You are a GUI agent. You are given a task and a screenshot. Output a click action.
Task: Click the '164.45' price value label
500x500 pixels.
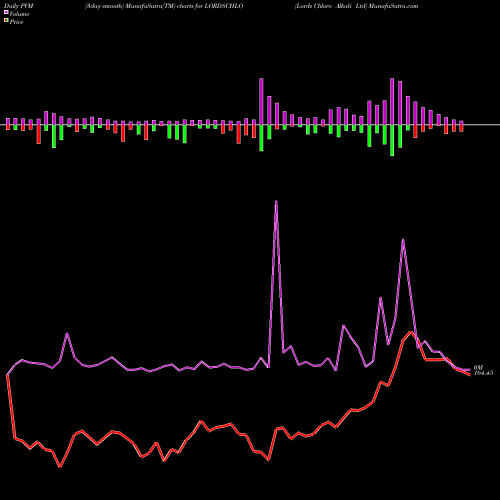tap(483, 373)
